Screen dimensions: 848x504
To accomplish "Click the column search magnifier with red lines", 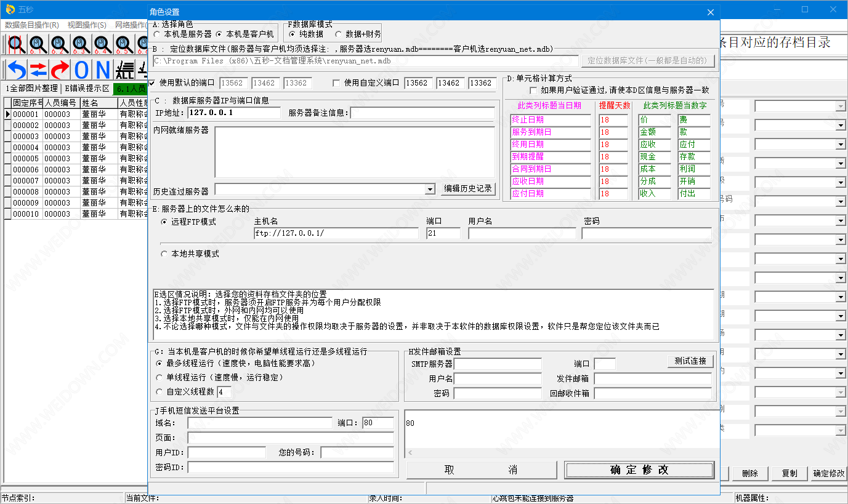I will (x=17, y=44).
